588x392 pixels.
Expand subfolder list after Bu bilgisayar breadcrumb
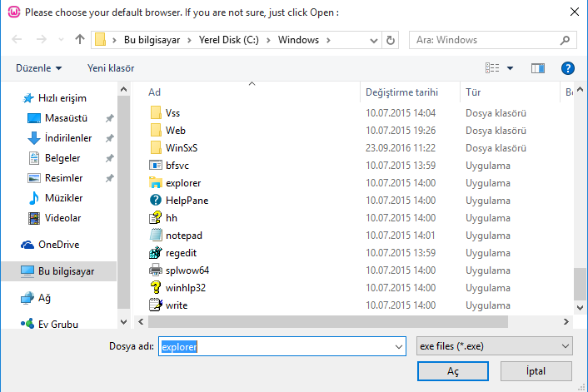pyautogui.click(x=189, y=40)
